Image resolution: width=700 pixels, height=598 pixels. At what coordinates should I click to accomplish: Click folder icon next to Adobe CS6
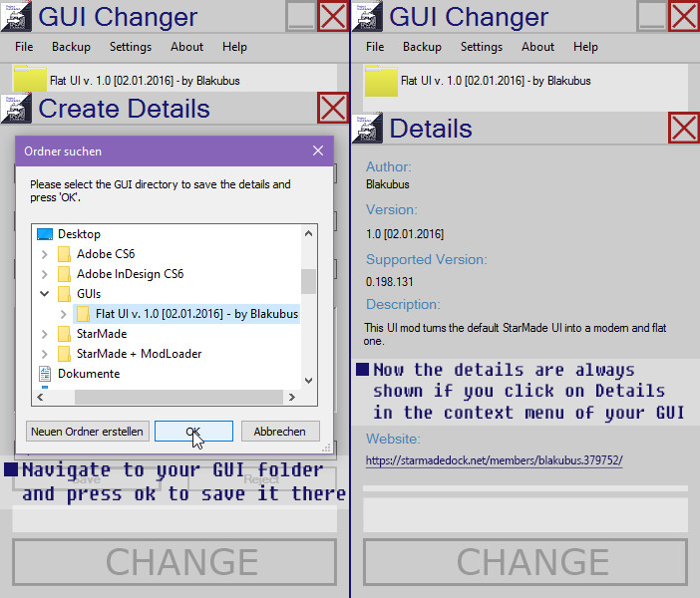coord(64,254)
